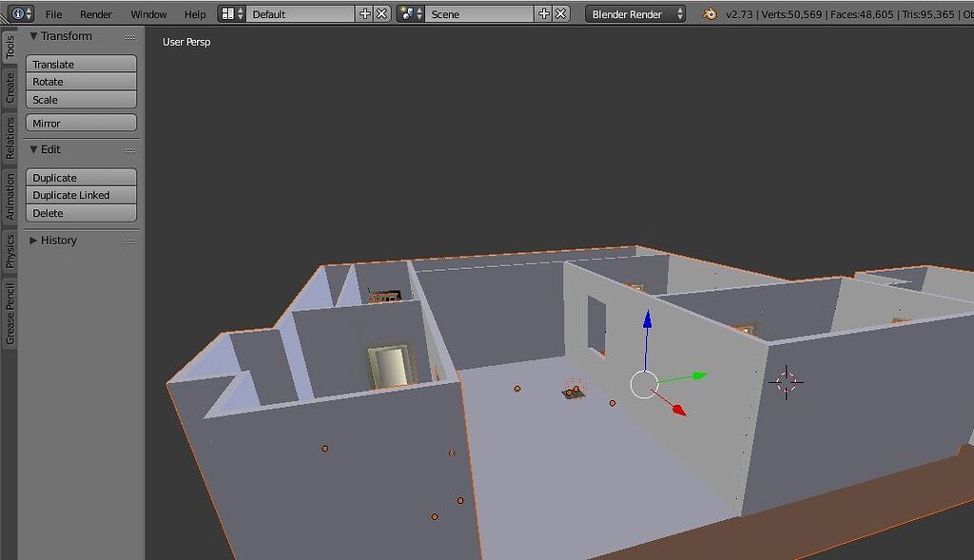The width and height of the screenshot is (974, 560).
Task: Open the Render menu
Action: 95,13
